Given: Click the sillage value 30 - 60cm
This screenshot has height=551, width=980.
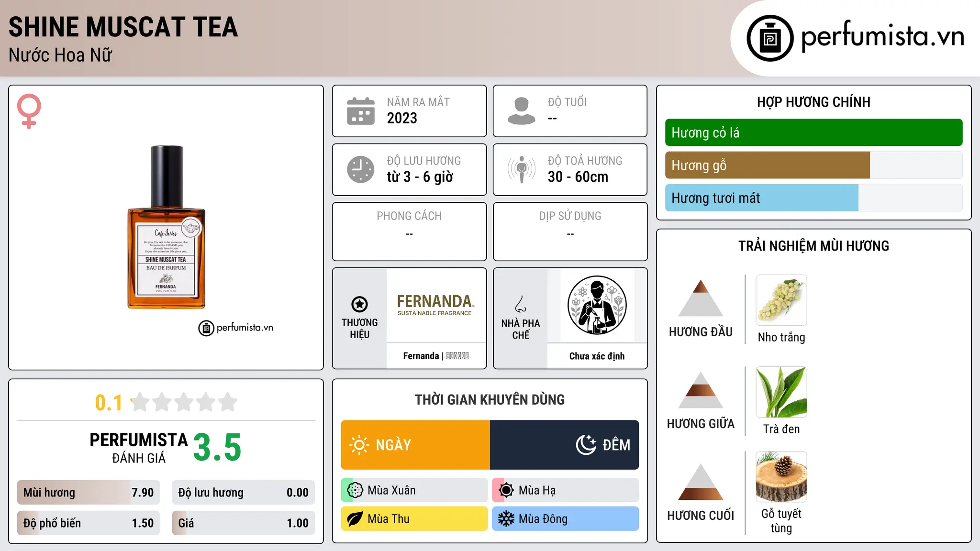Looking at the screenshot, I should tap(578, 177).
